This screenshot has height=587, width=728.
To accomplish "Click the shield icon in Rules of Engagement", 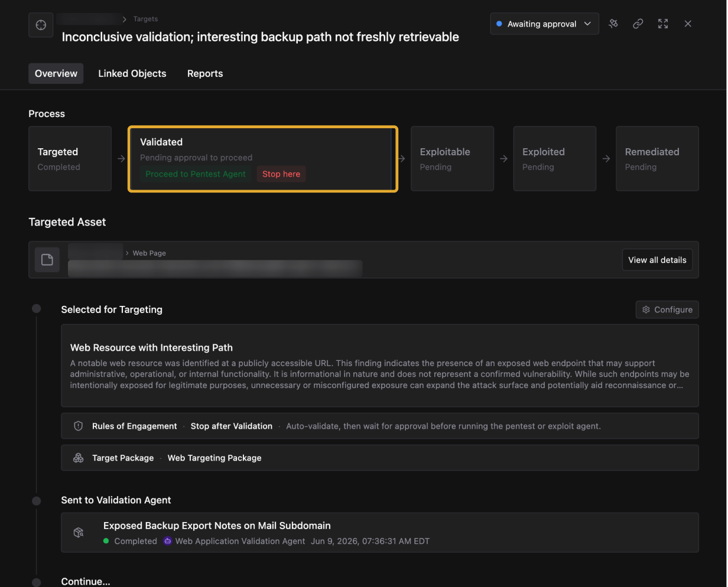I will coord(78,426).
